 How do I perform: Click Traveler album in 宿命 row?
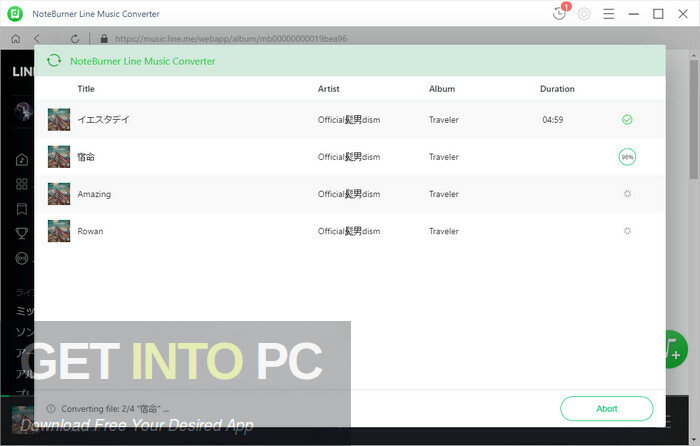tap(444, 157)
